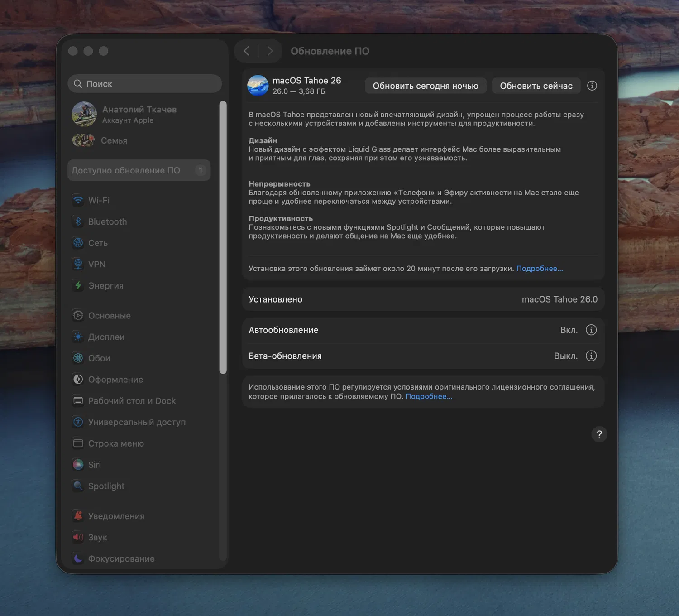Screen dimensions: 679x616
Task: Click the flower icon next to Обои
Action: pos(78,358)
